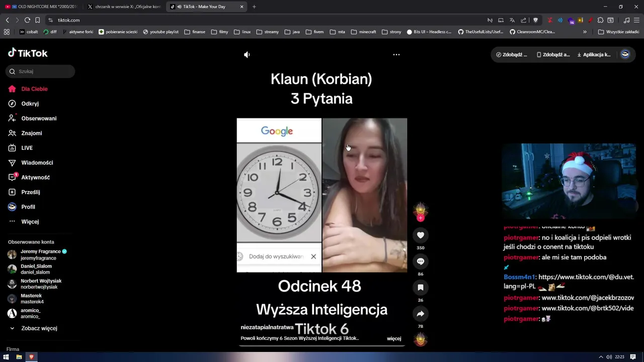Close the TikTok - Make Your Day tab
Image resolution: width=644 pixels, height=362 pixels.
click(242, 7)
